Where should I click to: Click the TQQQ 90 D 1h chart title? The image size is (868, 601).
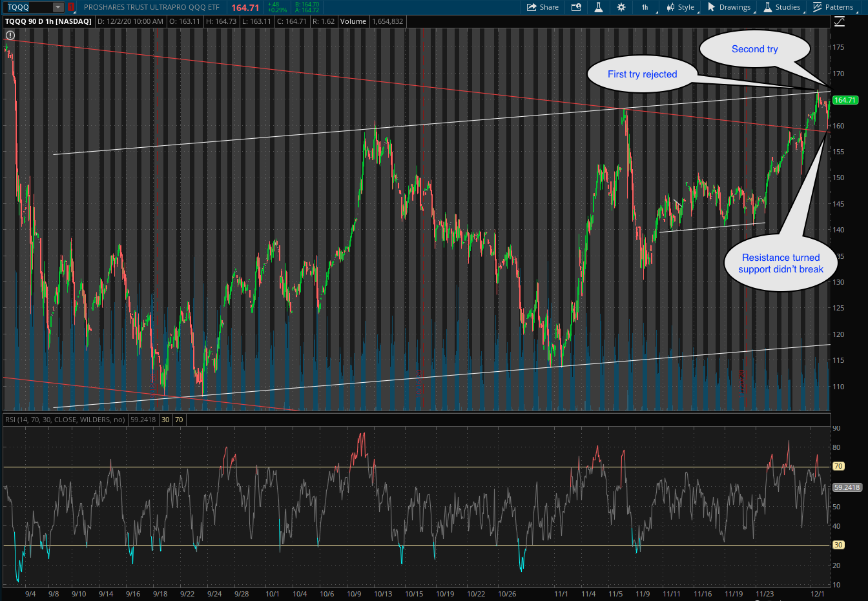point(48,21)
